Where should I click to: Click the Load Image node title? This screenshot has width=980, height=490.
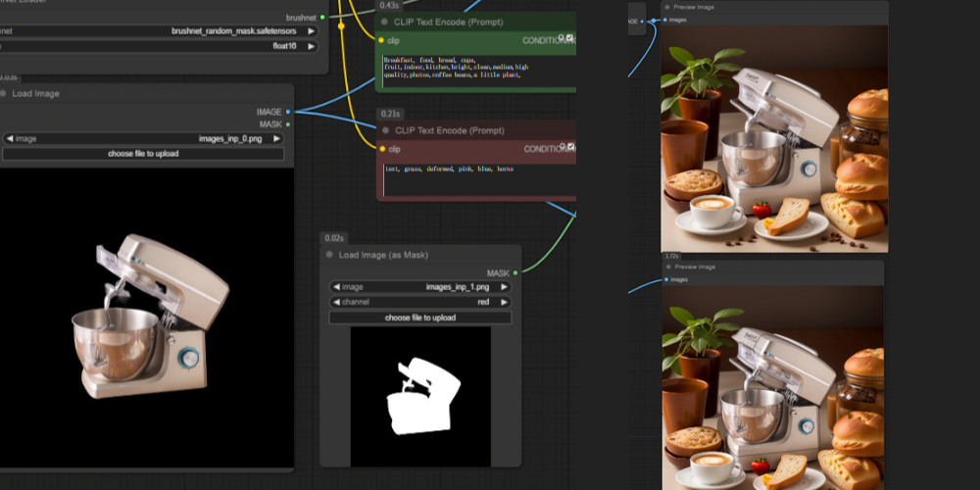click(35, 94)
